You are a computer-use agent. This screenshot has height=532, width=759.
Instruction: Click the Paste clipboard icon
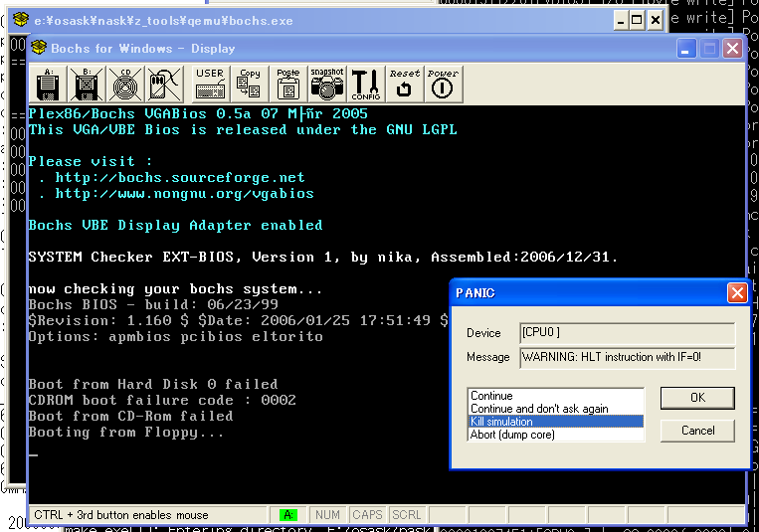coord(288,85)
